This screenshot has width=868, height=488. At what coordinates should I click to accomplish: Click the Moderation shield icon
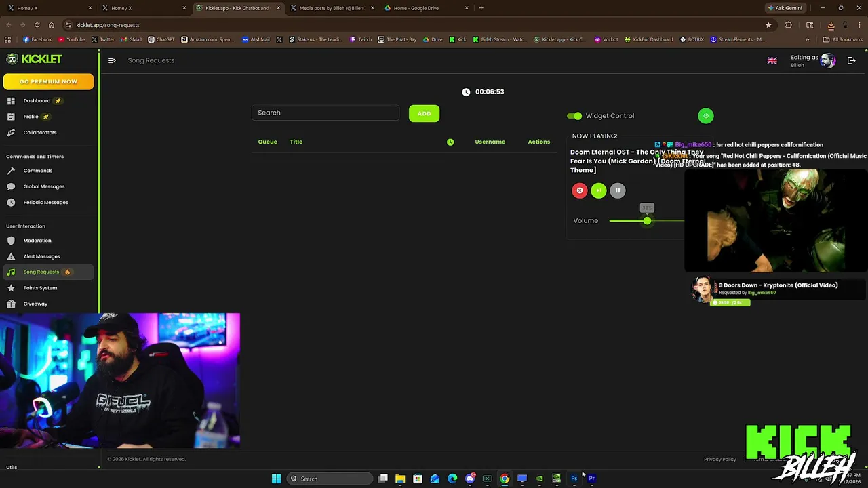(11, 241)
